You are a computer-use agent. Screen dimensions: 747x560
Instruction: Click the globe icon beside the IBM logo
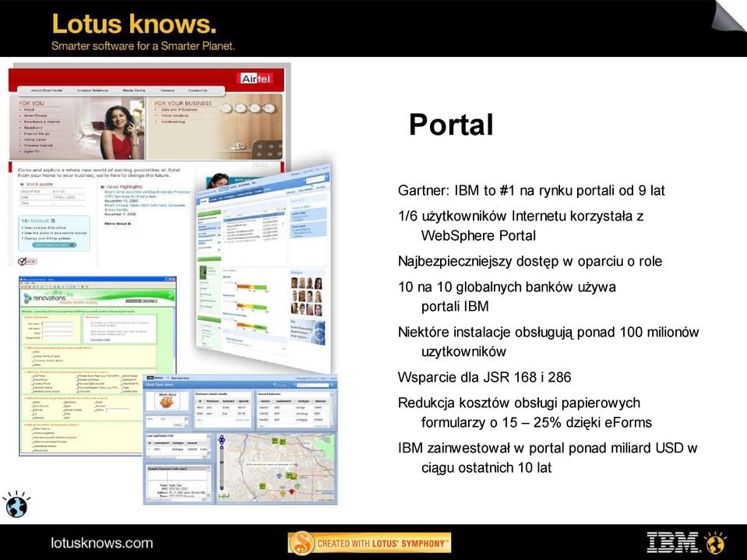point(716,544)
